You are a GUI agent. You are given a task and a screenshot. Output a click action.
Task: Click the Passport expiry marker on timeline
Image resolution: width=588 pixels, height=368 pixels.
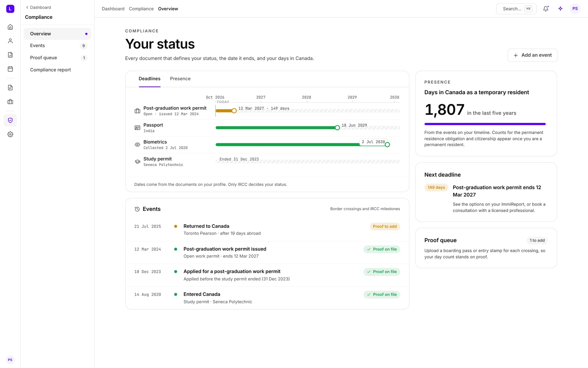point(337,128)
